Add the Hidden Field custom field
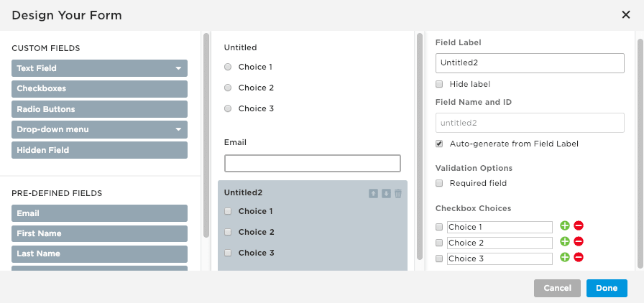The height and width of the screenshot is (303, 644). pyautogui.click(x=99, y=150)
